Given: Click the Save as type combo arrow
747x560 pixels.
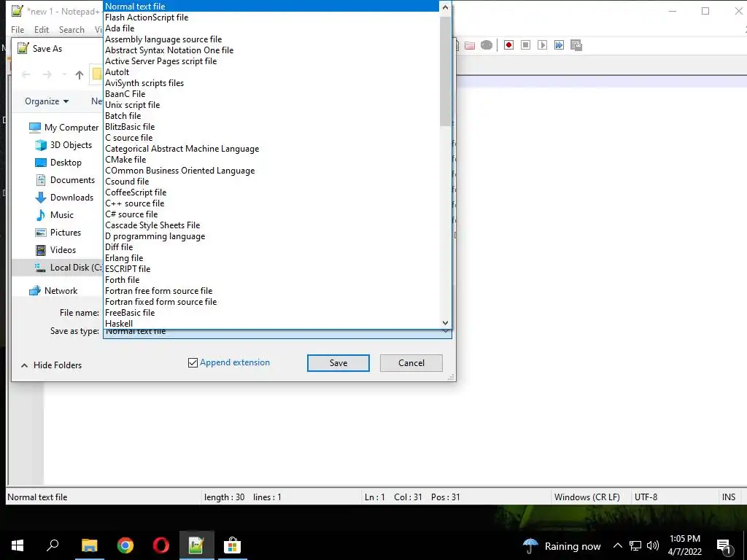Looking at the screenshot, I should pyautogui.click(x=446, y=332).
